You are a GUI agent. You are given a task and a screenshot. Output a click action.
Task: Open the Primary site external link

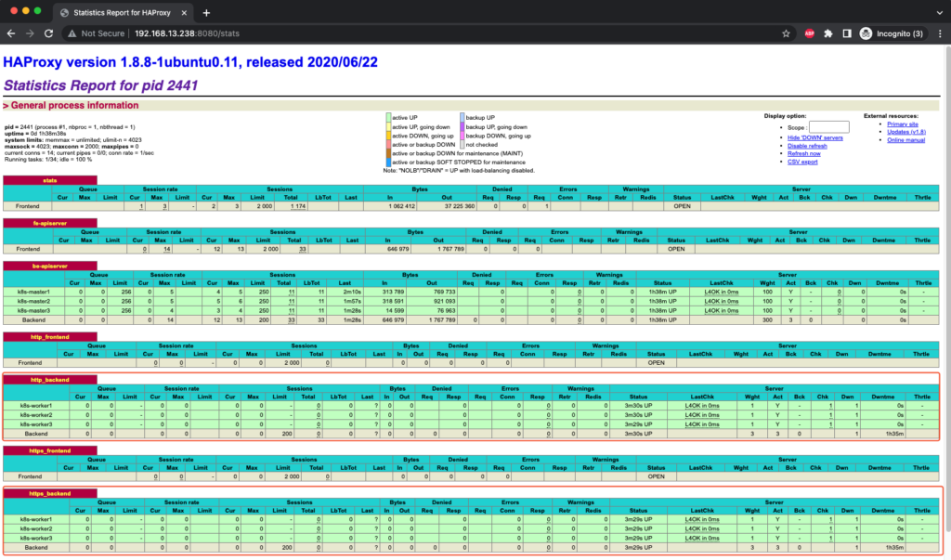pyautogui.click(x=903, y=124)
